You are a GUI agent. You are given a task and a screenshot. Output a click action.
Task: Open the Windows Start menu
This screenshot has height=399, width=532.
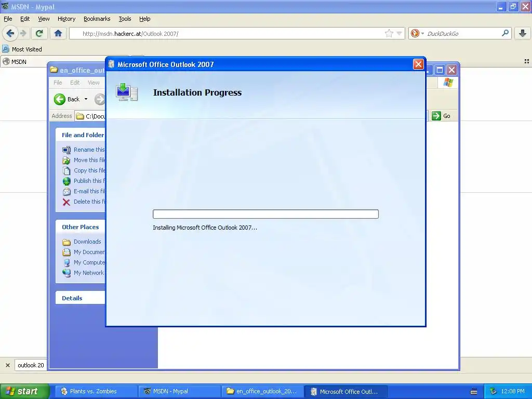click(x=24, y=391)
